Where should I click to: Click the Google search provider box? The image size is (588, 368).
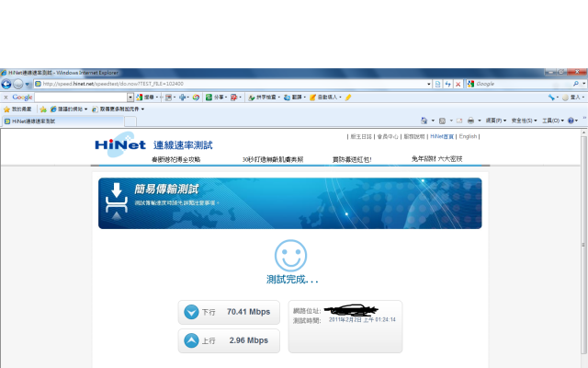point(519,84)
